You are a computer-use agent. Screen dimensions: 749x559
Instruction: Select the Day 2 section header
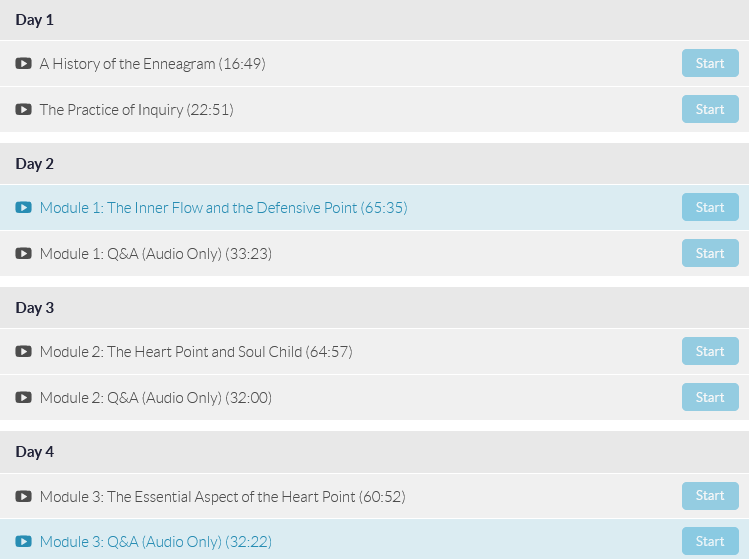[374, 163]
